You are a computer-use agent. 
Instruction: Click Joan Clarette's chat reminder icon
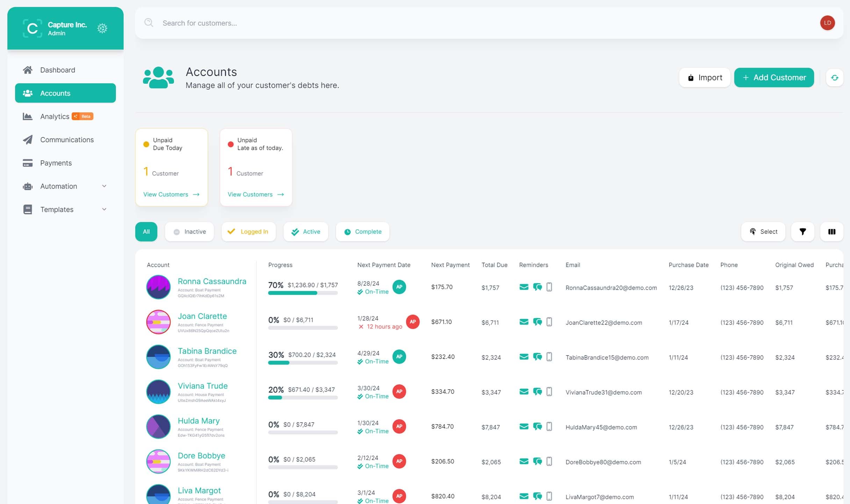[x=537, y=322]
